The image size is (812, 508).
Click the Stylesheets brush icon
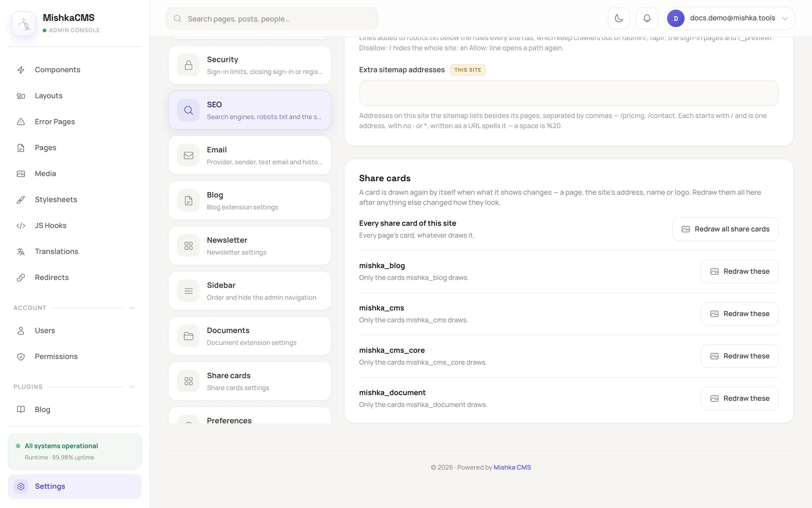[x=21, y=200]
